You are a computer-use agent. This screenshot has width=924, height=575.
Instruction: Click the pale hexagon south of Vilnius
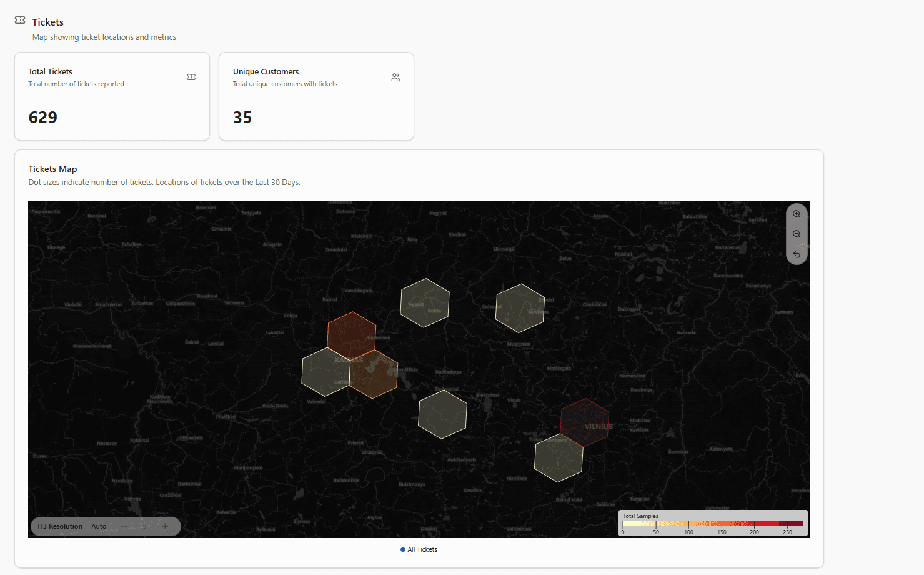559,459
